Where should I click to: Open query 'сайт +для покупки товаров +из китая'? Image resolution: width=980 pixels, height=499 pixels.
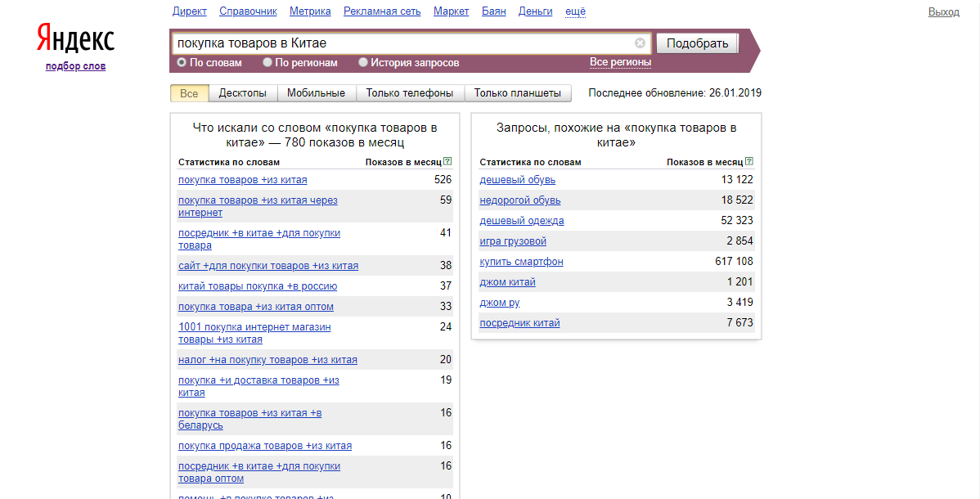[x=268, y=266]
